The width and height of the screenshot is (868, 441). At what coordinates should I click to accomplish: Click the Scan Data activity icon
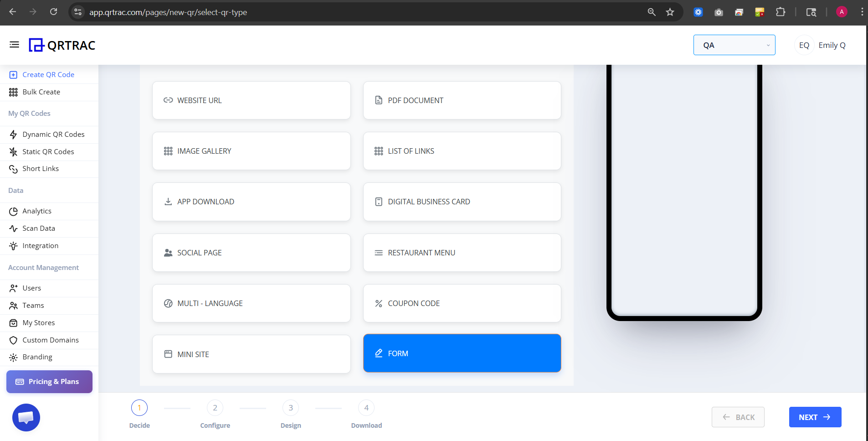[x=13, y=228]
